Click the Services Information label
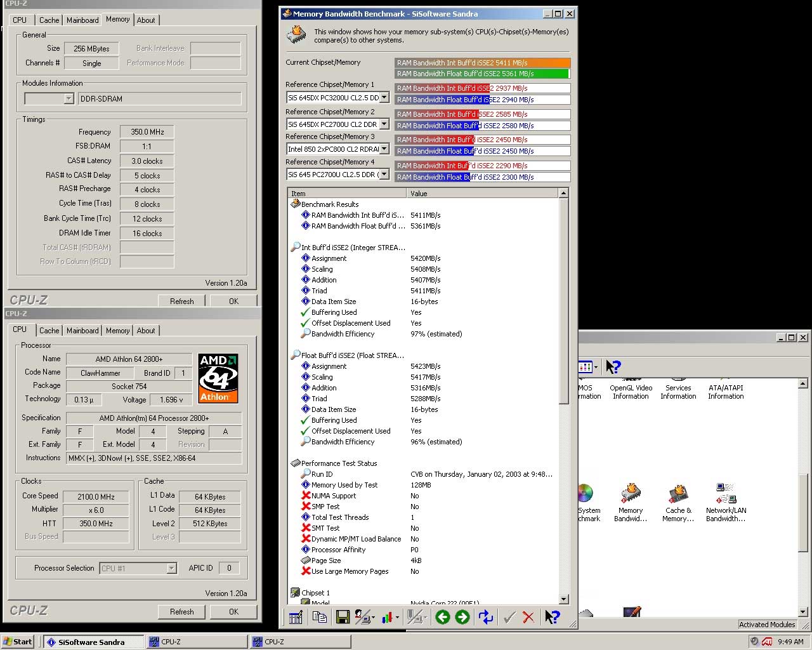812x650 pixels. [x=678, y=392]
